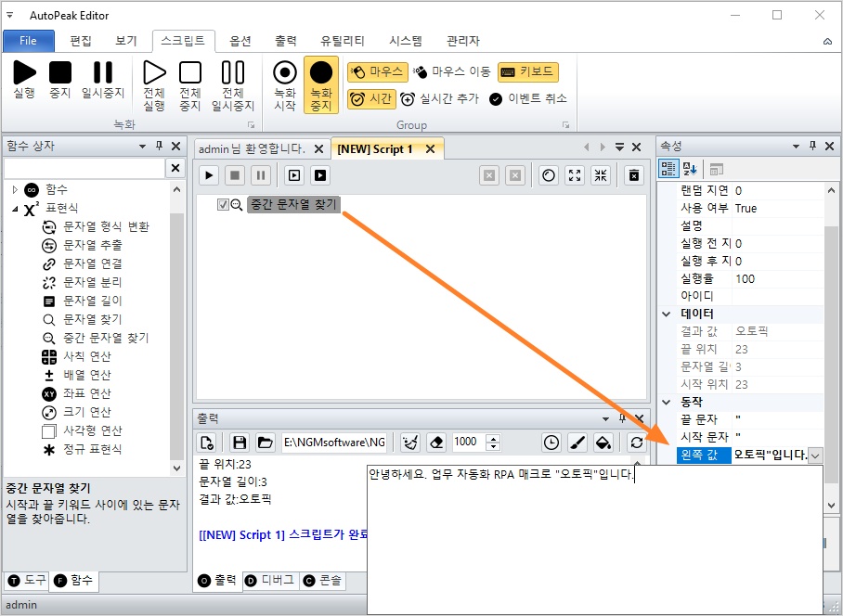The width and height of the screenshot is (843, 616).
Task: Select 문자열 분리 function
Action: [93, 283]
